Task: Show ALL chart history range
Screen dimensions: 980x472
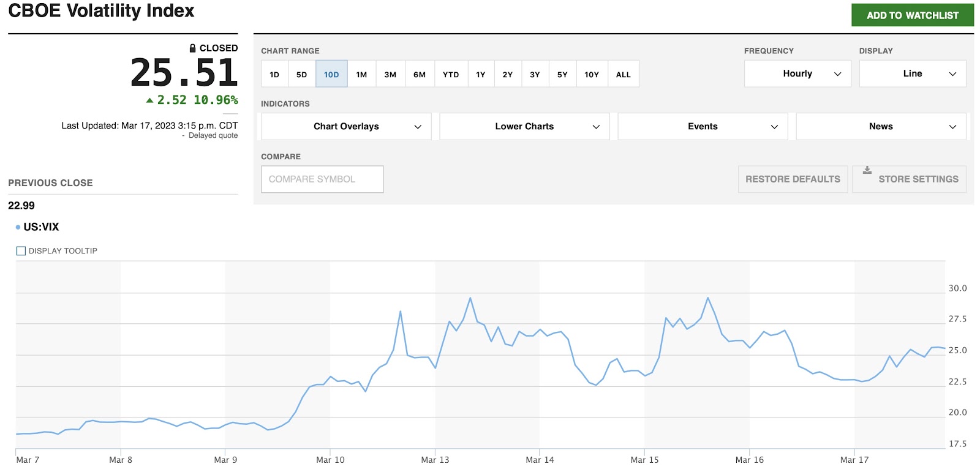Action: click(624, 74)
